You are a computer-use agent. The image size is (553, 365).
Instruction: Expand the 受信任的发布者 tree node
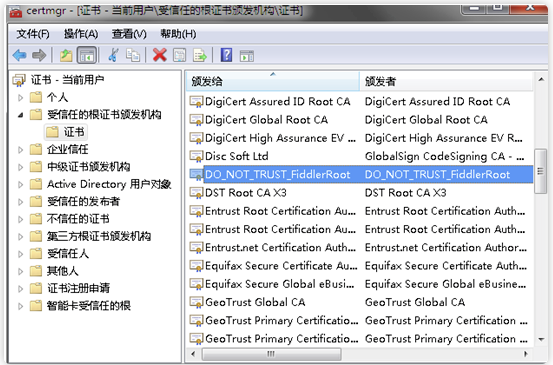(20, 202)
